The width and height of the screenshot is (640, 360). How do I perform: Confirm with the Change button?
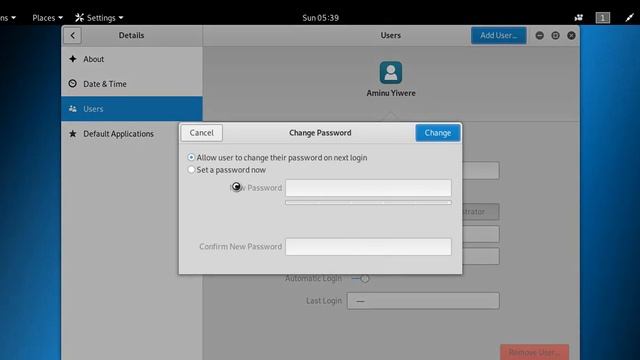click(438, 133)
